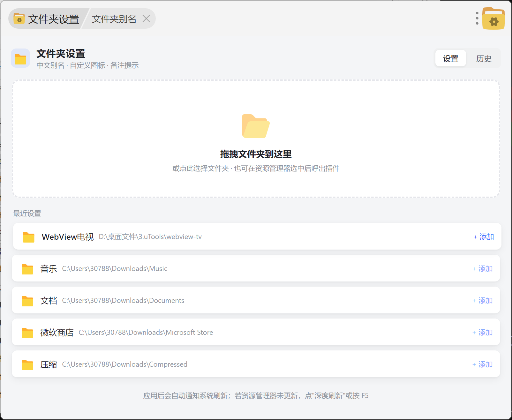Add the 文档 folder
This screenshot has width=512, height=420.
tap(482, 300)
